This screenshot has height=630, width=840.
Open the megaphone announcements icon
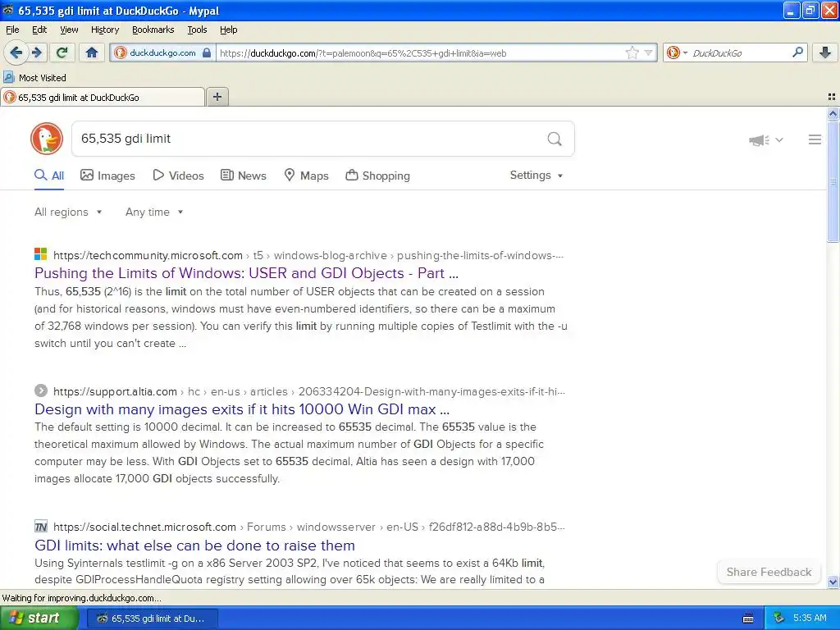(x=759, y=140)
